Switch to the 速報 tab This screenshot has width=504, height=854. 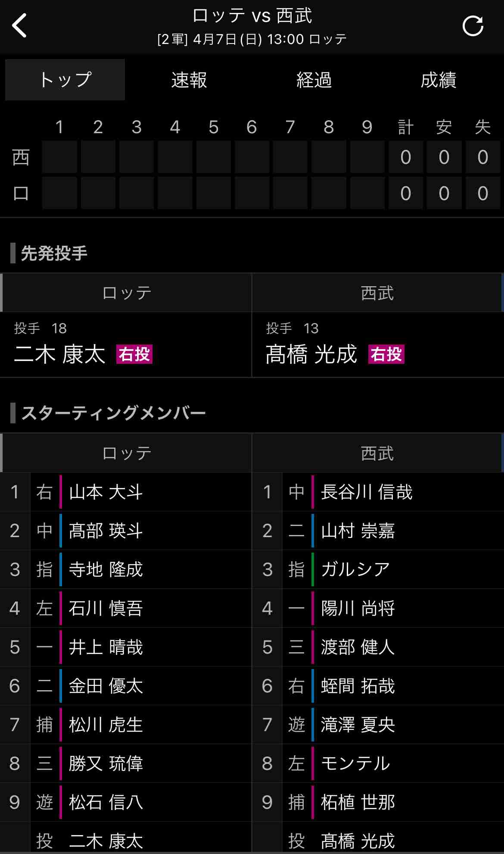point(189,80)
